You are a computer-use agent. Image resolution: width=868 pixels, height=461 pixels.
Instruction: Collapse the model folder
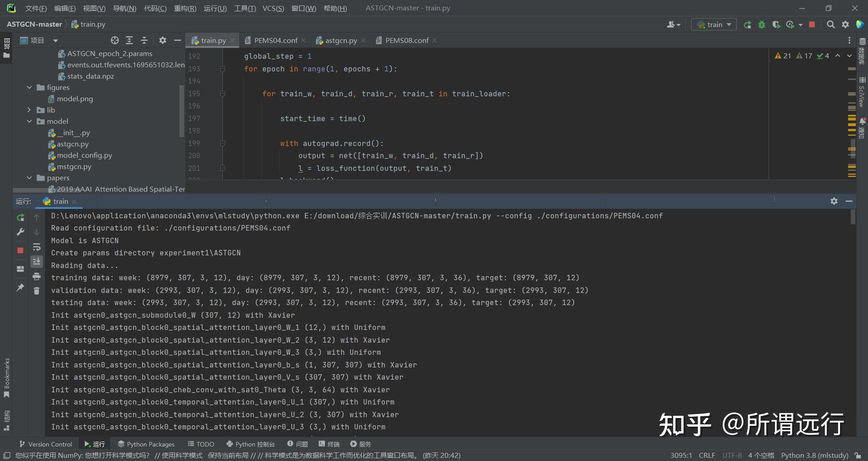[x=29, y=121]
